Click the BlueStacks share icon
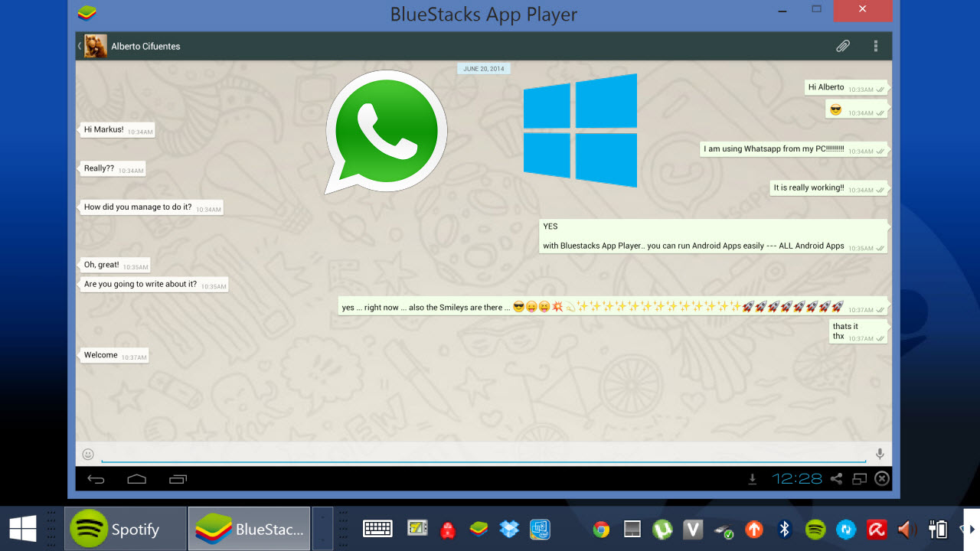Screen dimensions: 980x551 pyautogui.click(x=836, y=479)
